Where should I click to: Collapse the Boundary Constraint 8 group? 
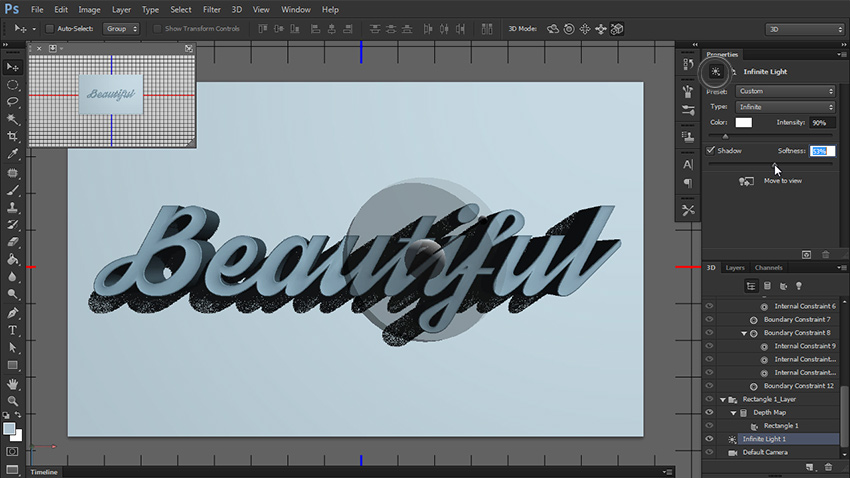744,333
